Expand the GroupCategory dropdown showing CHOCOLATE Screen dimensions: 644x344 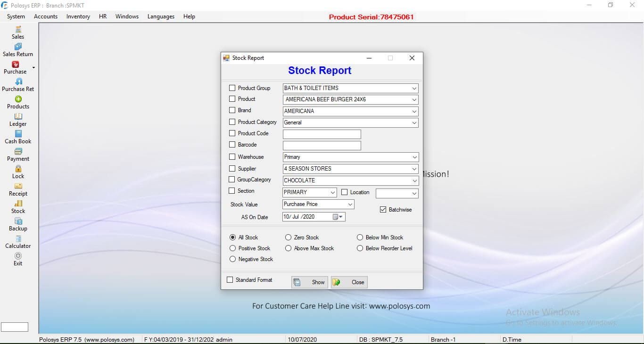350,180
